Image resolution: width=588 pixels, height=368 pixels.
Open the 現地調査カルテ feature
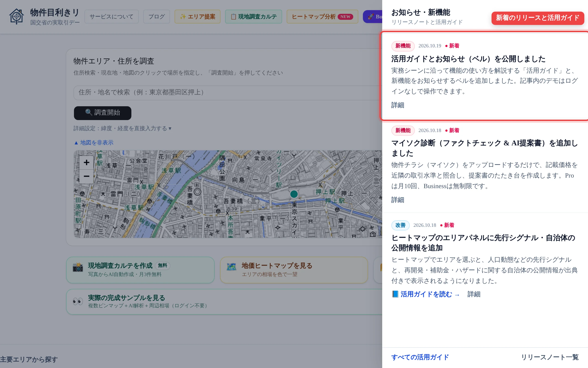coord(253,17)
